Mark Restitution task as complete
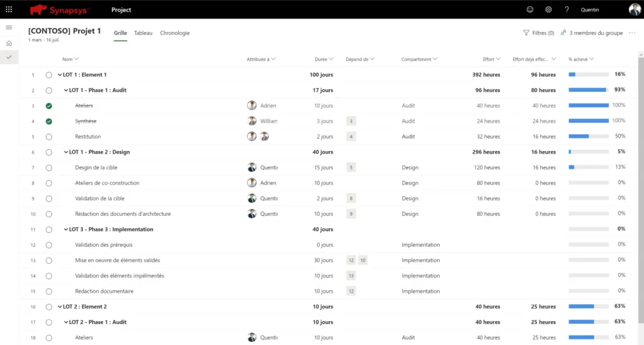The width and height of the screenshot is (644, 345). pyautogui.click(x=49, y=137)
